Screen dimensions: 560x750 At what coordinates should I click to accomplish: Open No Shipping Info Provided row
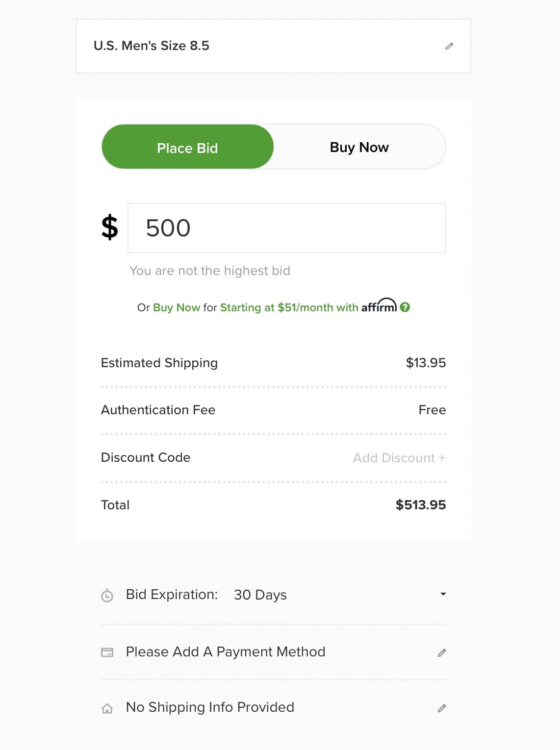pos(210,707)
